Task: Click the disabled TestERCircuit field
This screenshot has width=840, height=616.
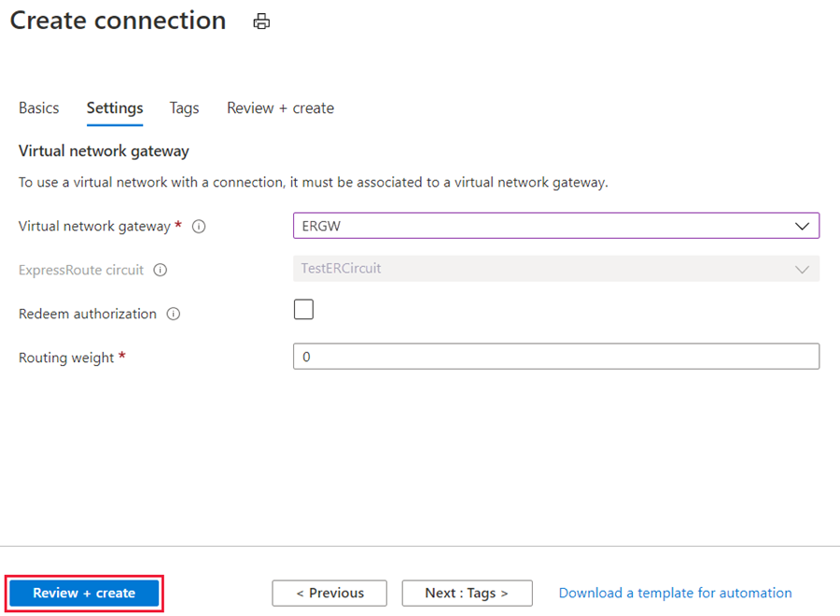Action: (x=556, y=270)
